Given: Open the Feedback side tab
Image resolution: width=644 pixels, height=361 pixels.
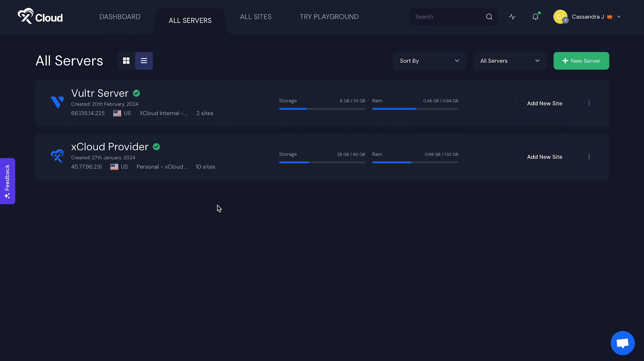Looking at the screenshot, I should pyautogui.click(x=7, y=181).
